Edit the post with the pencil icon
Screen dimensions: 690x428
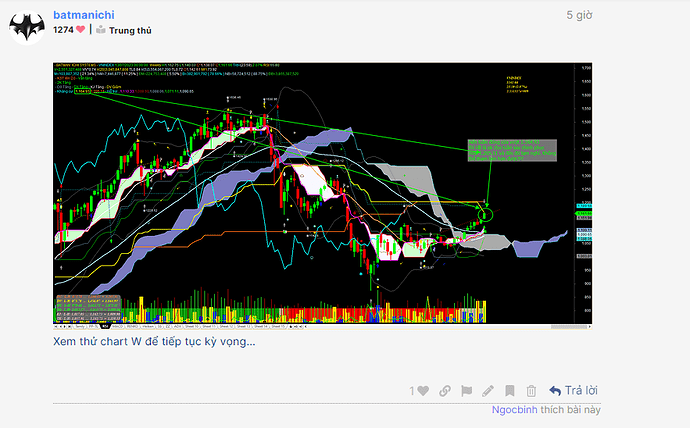(488, 391)
